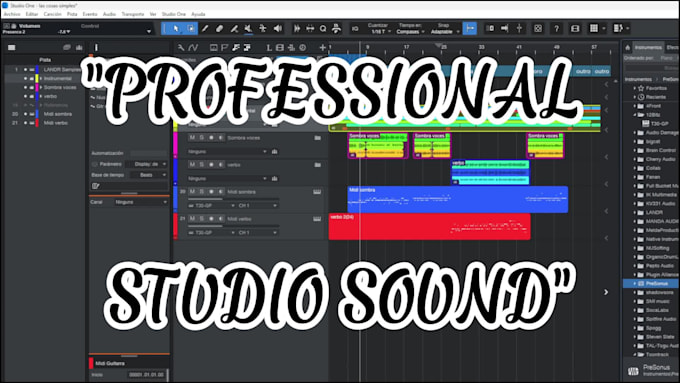Open the browser home icon
This screenshot has height=383, width=680.
click(x=628, y=47)
